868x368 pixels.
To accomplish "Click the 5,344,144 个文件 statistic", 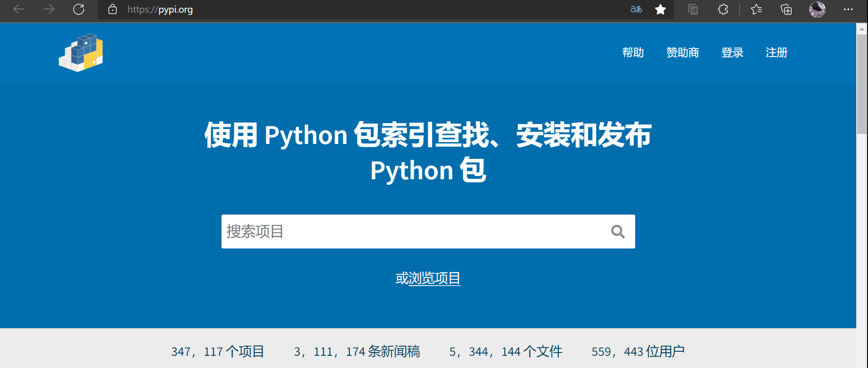I will 505,351.
